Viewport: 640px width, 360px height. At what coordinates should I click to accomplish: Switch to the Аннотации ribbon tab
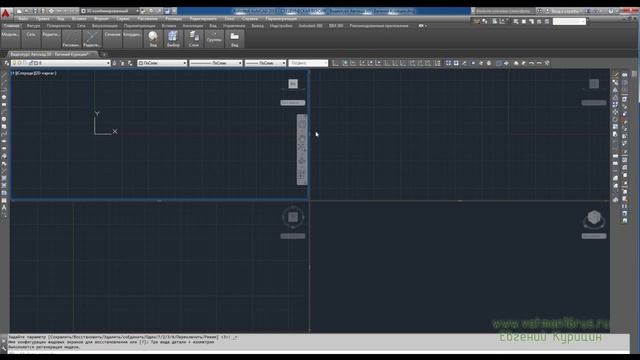[x=193, y=26]
